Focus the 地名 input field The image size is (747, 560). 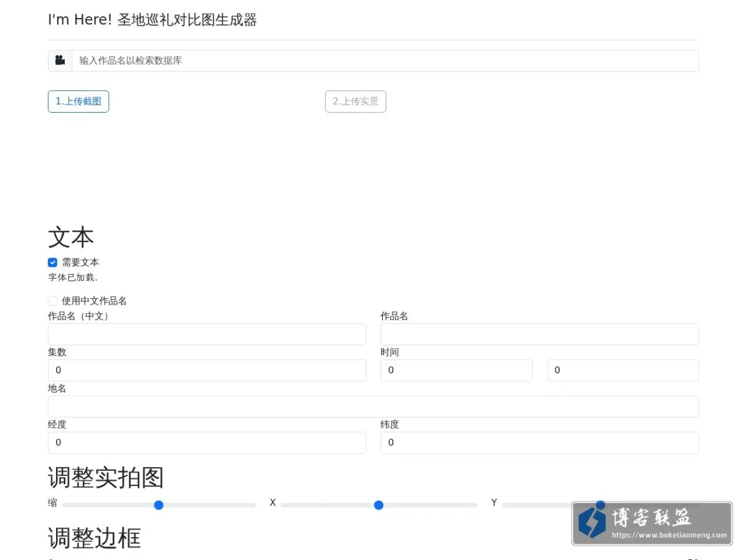(374, 406)
